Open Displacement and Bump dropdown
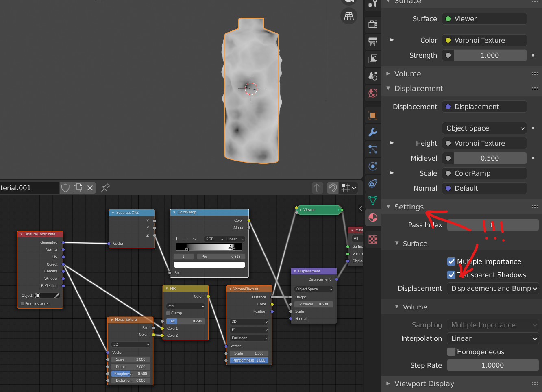This screenshot has height=392, width=542. coord(493,288)
